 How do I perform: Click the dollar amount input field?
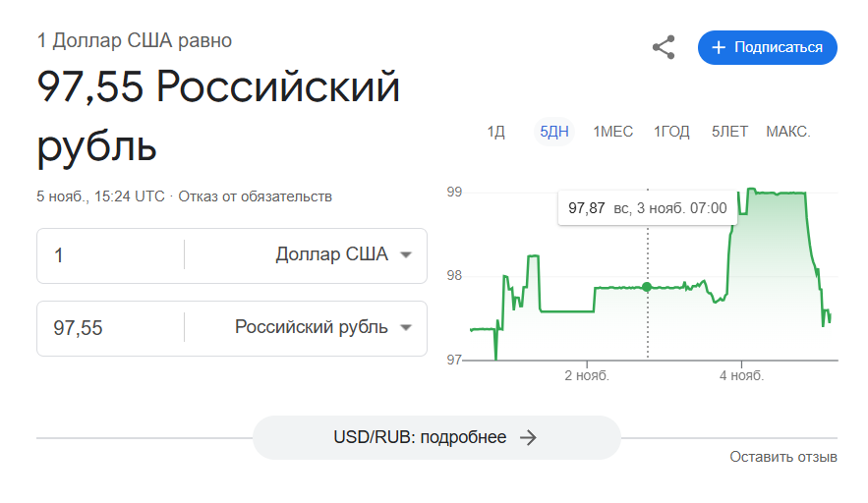(110, 255)
